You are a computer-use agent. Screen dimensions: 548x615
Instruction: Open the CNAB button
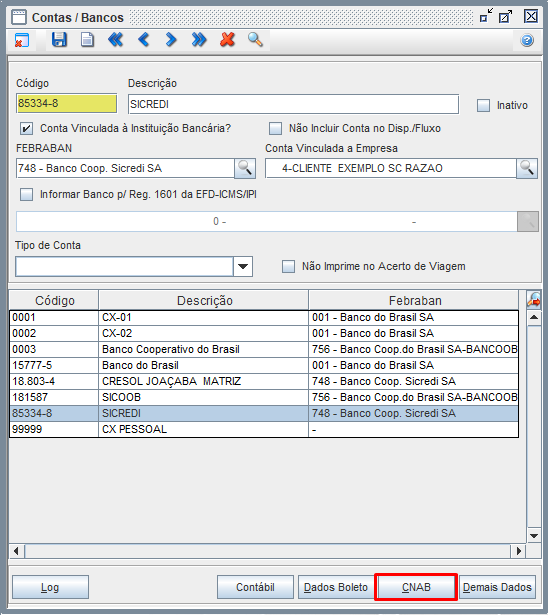coord(416,587)
